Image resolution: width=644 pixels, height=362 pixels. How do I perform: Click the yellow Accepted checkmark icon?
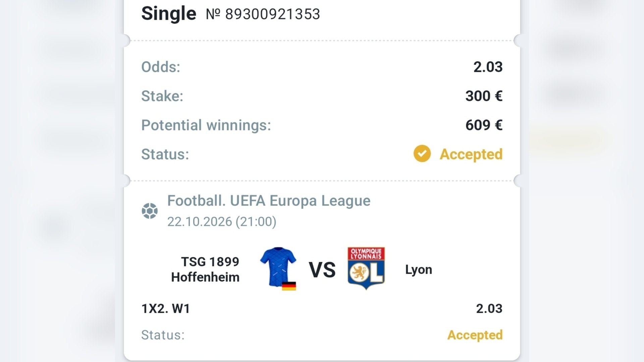pos(422,154)
